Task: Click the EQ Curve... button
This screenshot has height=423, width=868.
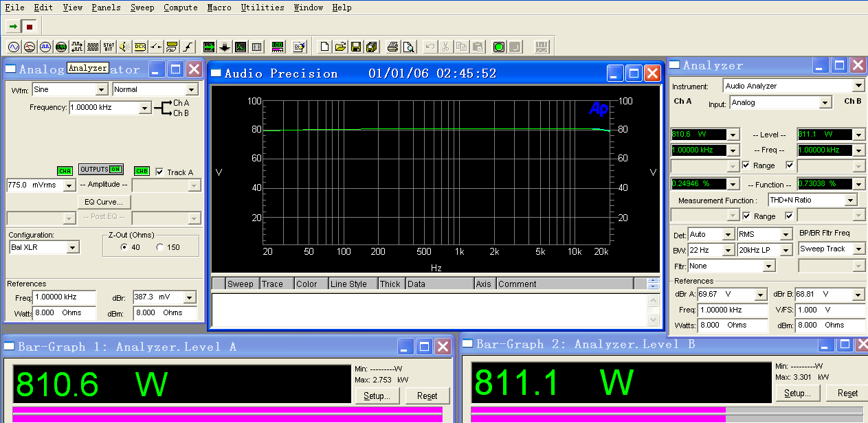Action: 104,202
